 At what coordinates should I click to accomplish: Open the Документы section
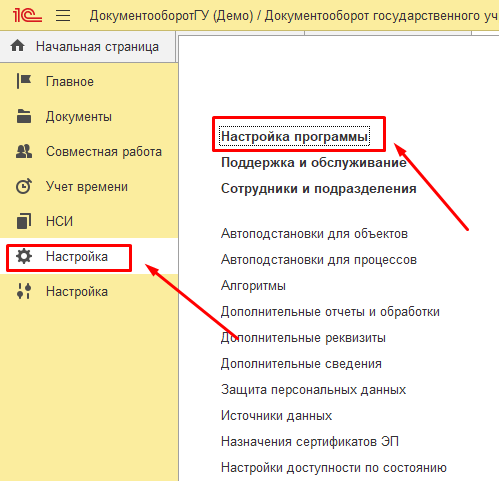point(89,117)
